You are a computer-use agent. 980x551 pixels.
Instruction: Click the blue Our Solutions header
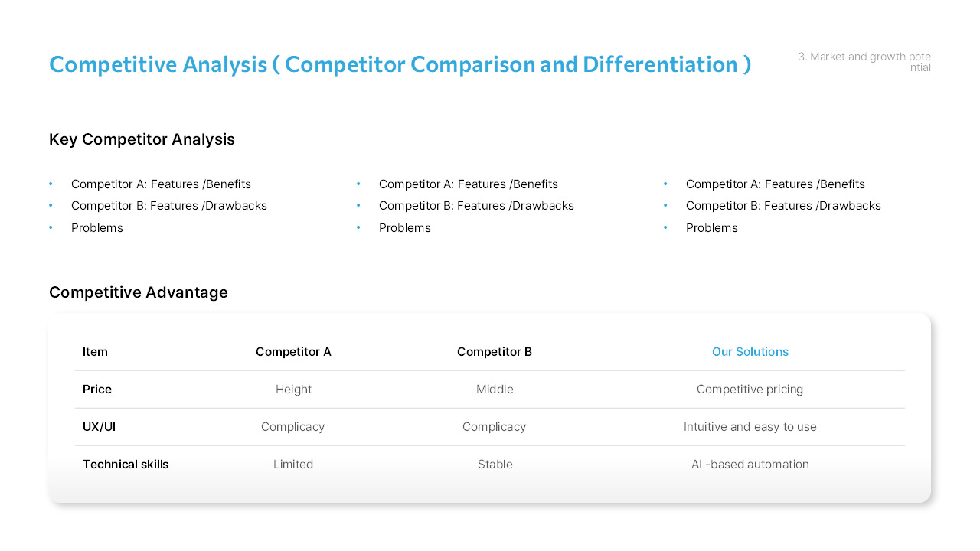click(750, 352)
